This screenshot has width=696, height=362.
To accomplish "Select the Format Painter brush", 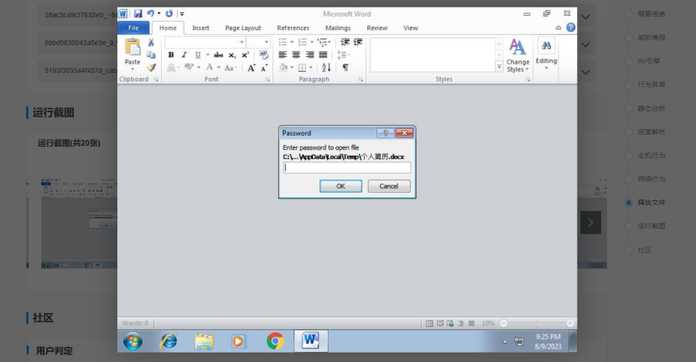I will pyautogui.click(x=151, y=67).
